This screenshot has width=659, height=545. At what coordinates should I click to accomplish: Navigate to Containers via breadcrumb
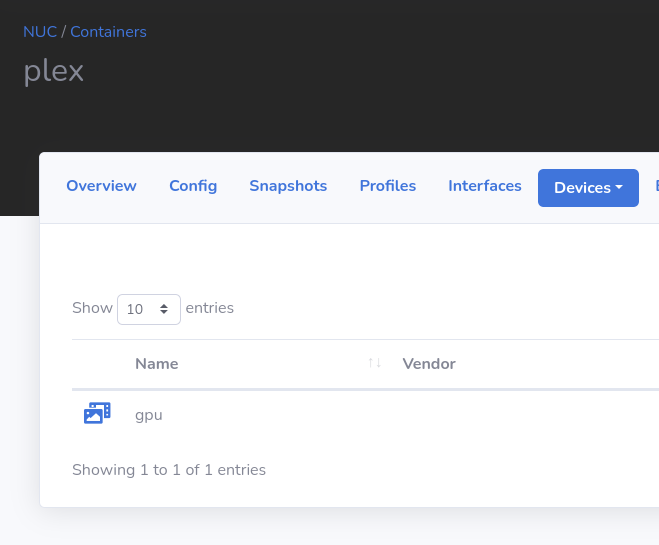[108, 32]
